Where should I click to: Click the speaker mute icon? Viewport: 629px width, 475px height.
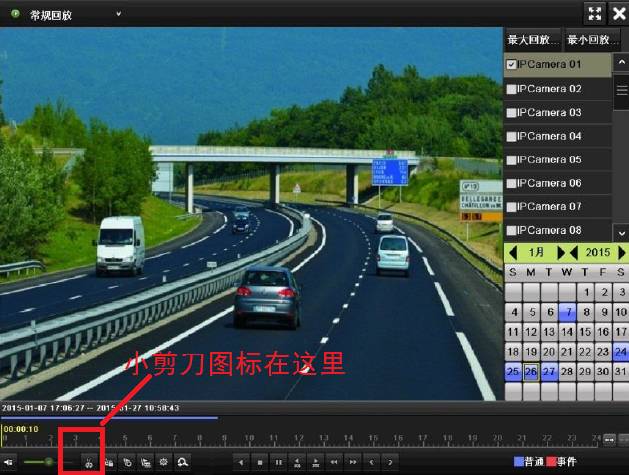click(10, 462)
